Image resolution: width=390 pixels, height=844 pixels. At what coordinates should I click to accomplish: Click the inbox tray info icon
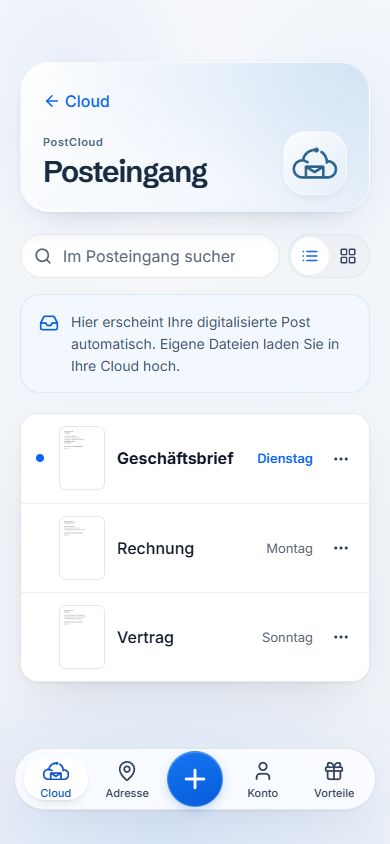click(49, 323)
